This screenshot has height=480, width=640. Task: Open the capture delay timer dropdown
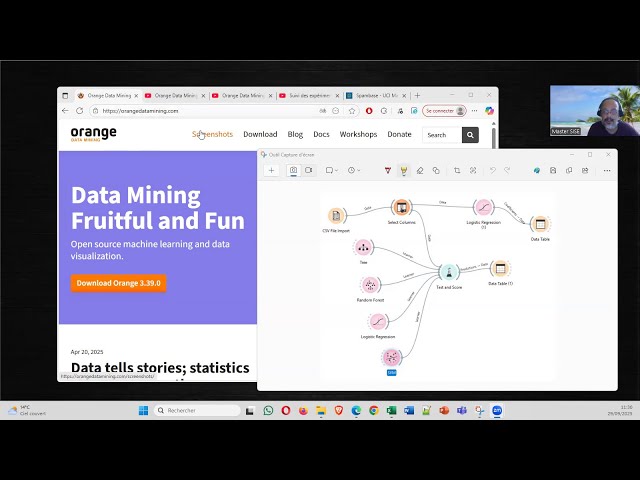pos(353,170)
